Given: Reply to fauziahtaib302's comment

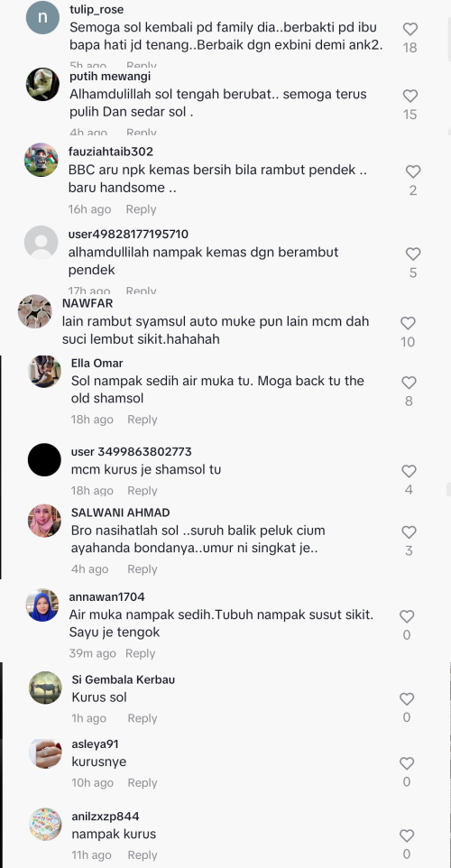Looking at the screenshot, I should tap(141, 209).
